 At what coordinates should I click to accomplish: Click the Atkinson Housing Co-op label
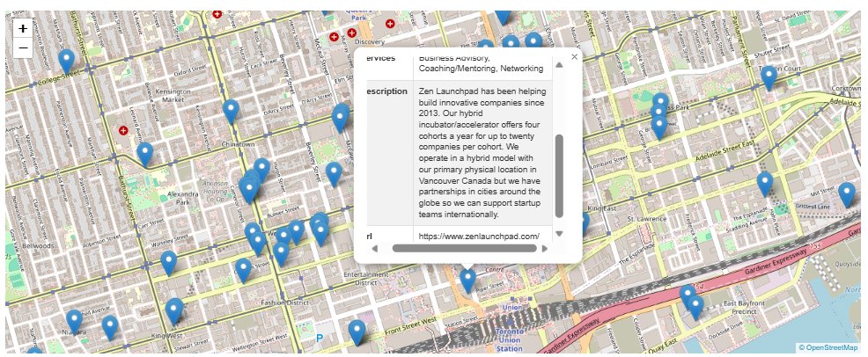point(214,191)
